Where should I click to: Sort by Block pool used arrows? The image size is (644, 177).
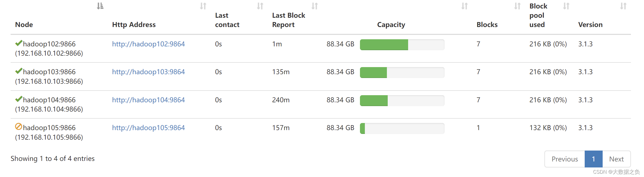(x=566, y=6)
